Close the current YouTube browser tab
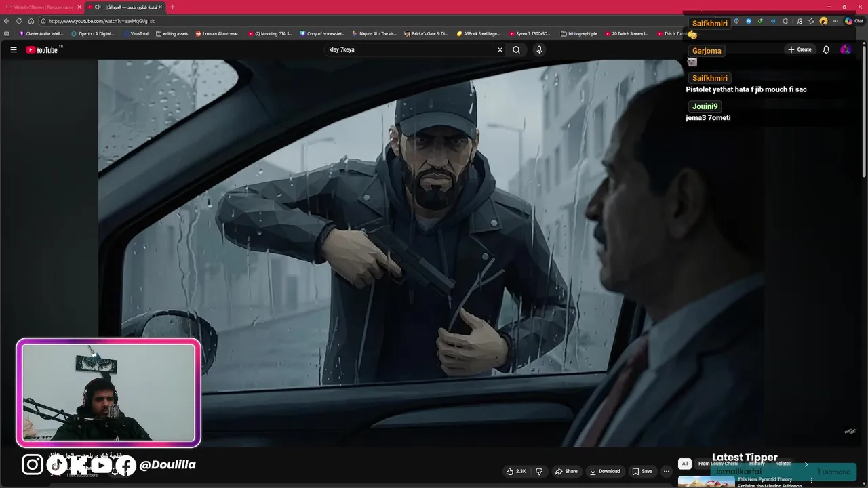Viewport: 868px width, 488px height. pos(161,7)
